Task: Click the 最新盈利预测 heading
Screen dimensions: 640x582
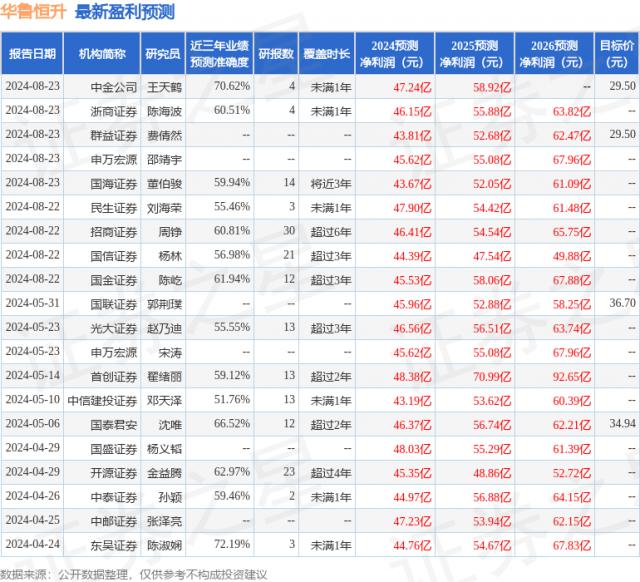Action: 125,11
